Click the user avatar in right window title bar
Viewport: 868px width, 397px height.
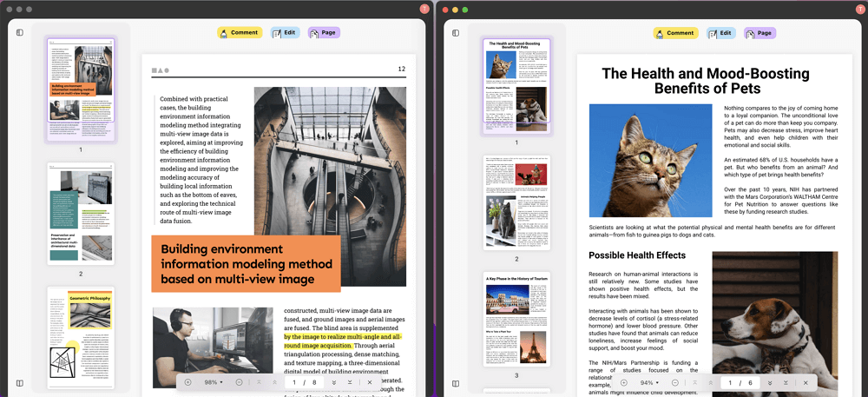pos(858,9)
